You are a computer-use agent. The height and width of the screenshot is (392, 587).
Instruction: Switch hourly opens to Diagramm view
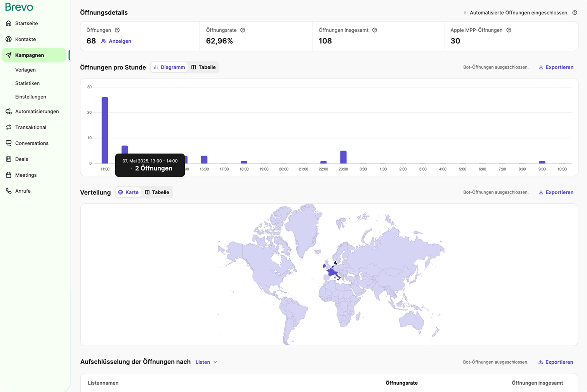169,67
